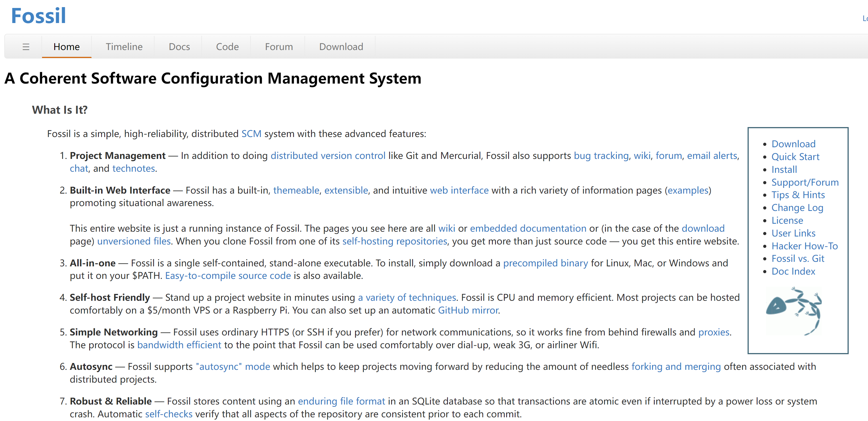Open Easy-to-compile source code link

pos(228,276)
